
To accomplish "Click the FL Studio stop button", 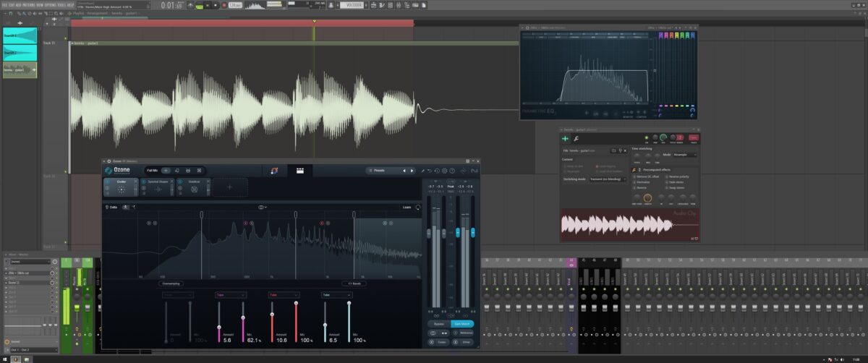I will click(x=216, y=5).
